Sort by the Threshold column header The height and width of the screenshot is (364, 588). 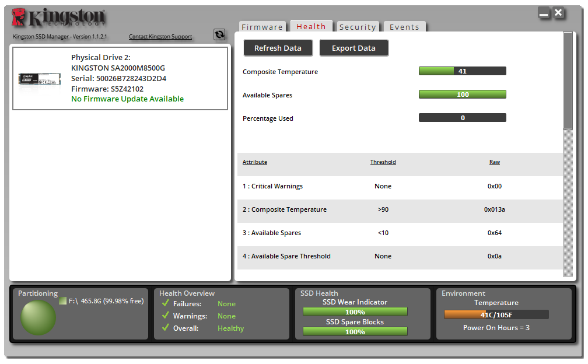click(x=383, y=162)
